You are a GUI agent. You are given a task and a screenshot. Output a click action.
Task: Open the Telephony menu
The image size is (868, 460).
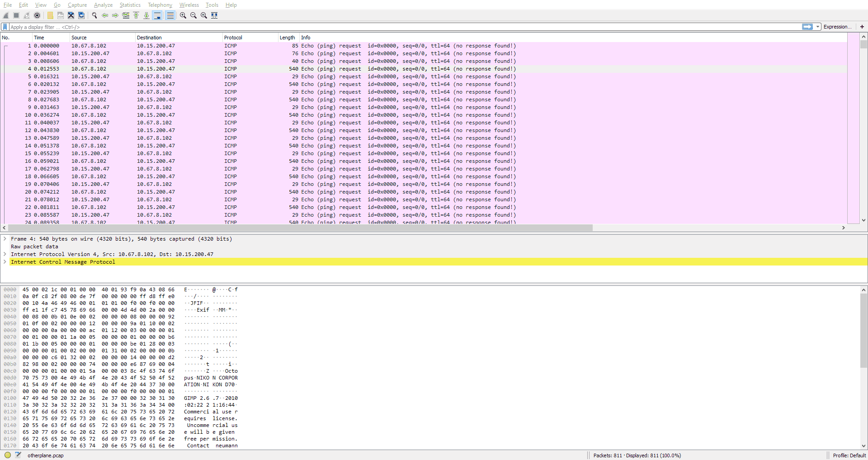[x=160, y=5]
